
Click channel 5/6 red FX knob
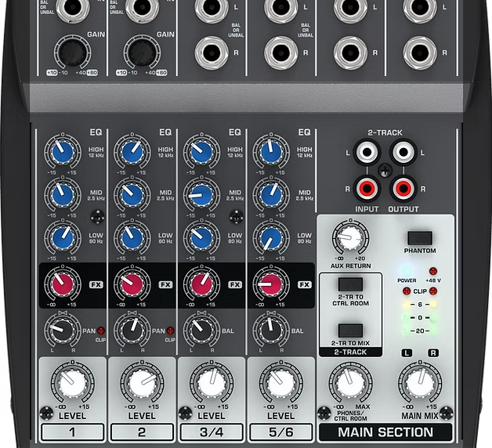pyautogui.click(x=271, y=284)
